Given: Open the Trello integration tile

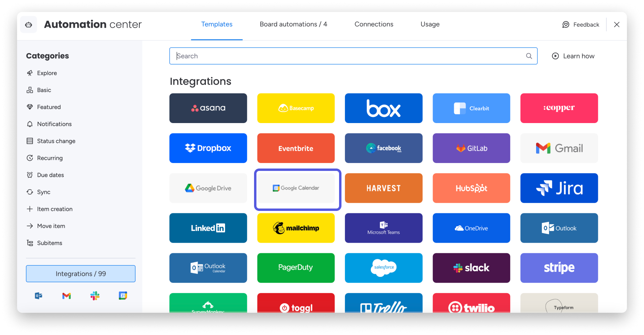Looking at the screenshot, I should 383,303.
